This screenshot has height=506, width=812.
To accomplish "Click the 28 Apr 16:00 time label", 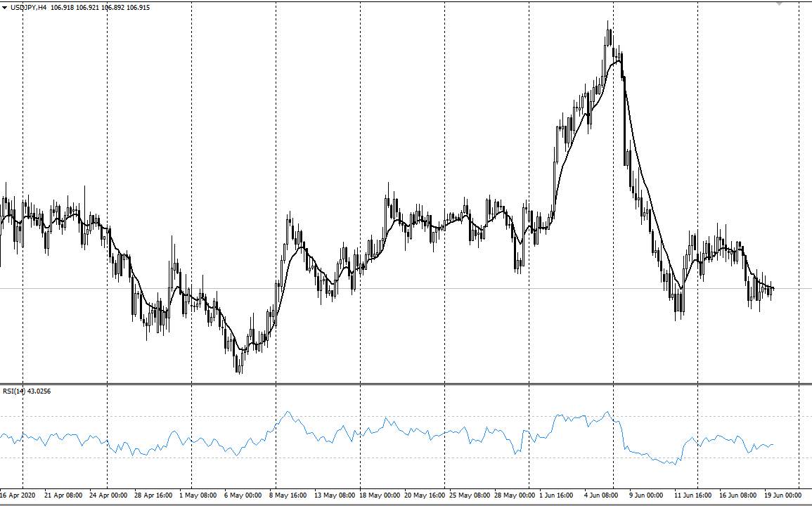I will (153, 495).
